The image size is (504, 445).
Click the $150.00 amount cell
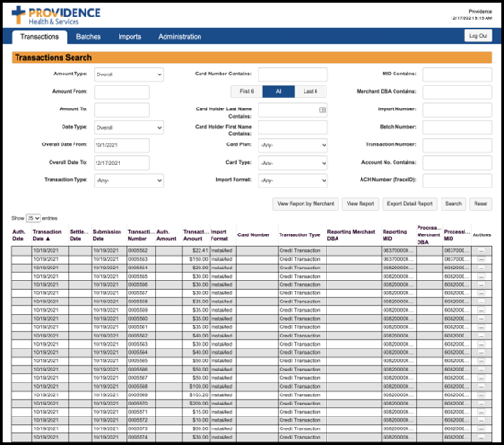(196, 259)
